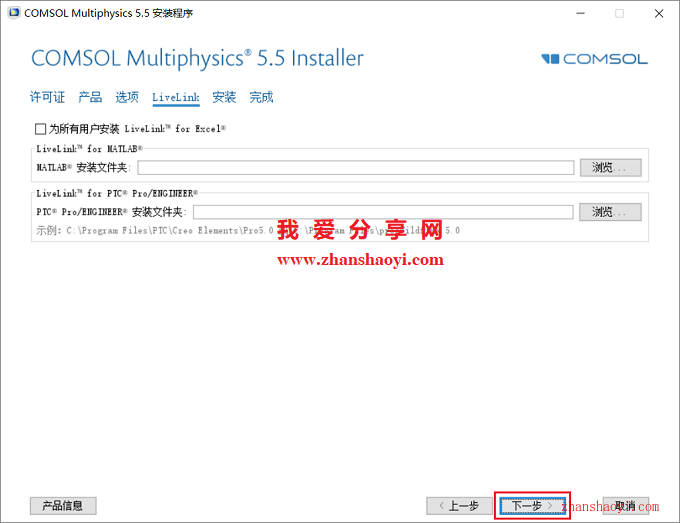Click the COMSOL logo in the header
The width and height of the screenshot is (680, 523).
tap(595, 59)
